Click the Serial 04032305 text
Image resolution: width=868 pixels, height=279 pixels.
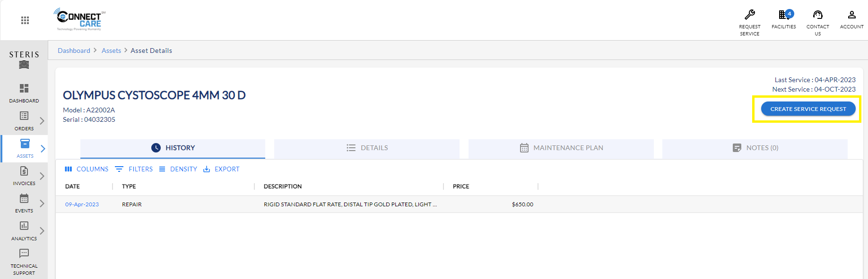pyautogui.click(x=89, y=119)
